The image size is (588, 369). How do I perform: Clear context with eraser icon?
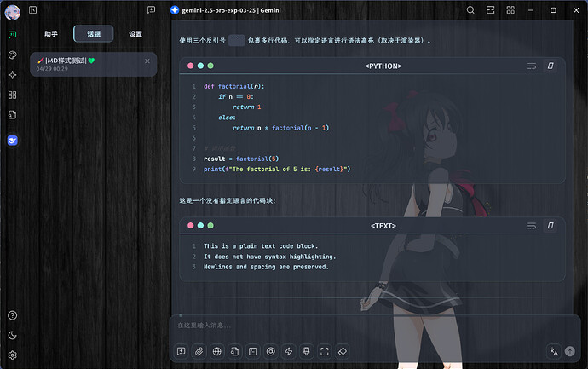[x=343, y=351]
